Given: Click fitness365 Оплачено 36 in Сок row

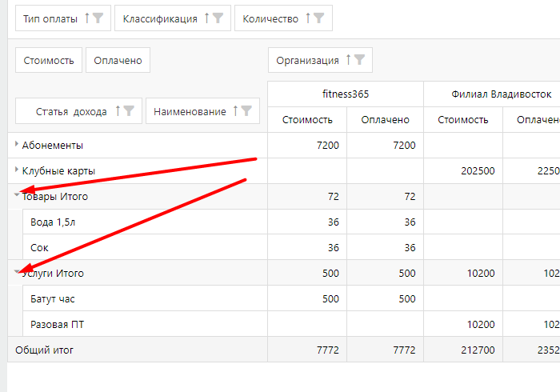Looking at the screenshot, I should (385, 247).
